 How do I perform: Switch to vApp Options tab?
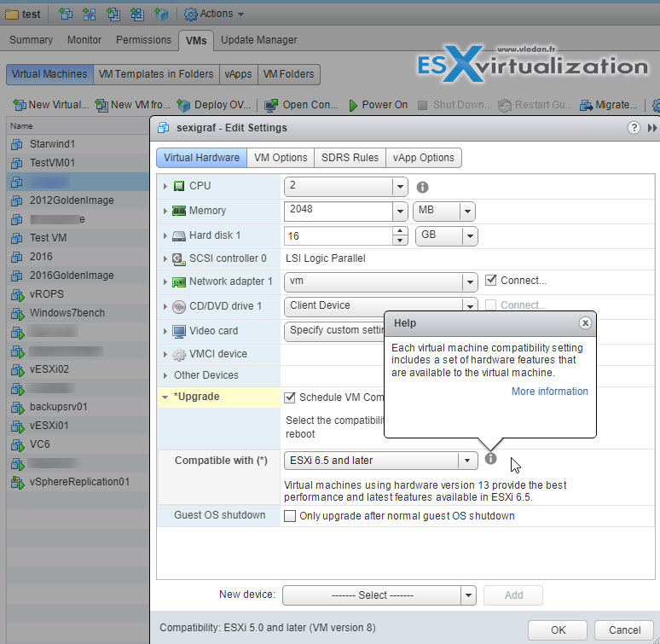(x=424, y=158)
